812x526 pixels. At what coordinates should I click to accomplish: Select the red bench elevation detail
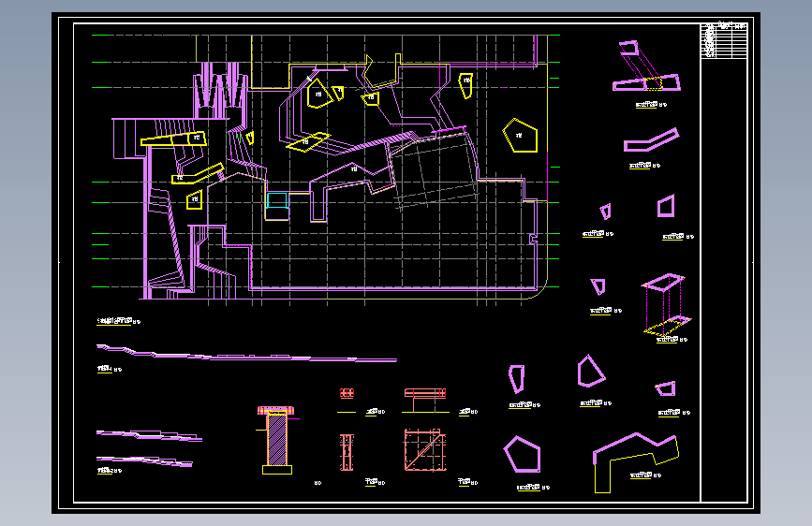(425, 400)
